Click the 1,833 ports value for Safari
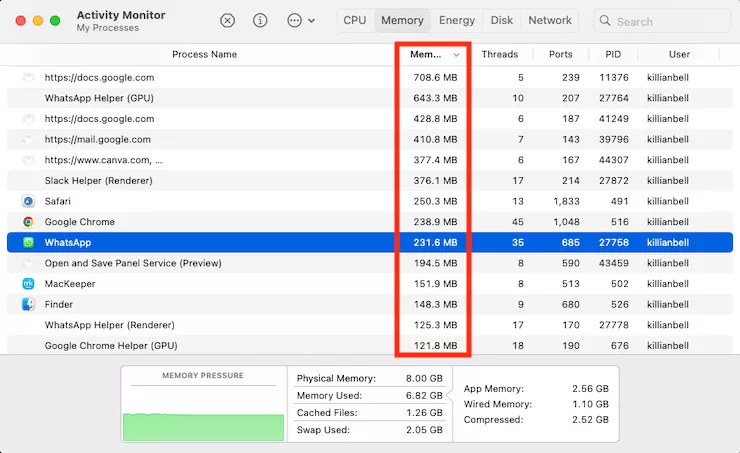Image resolution: width=740 pixels, height=453 pixels. 566,201
